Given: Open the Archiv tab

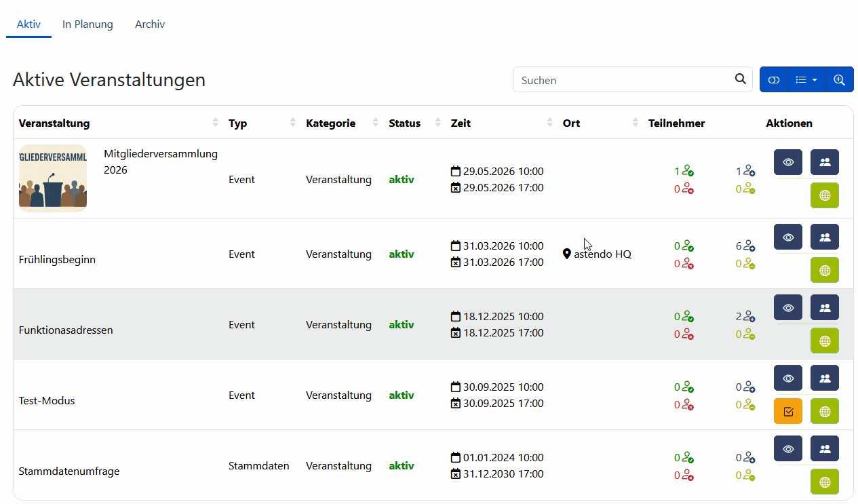Looking at the screenshot, I should click(x=150, y=24).
